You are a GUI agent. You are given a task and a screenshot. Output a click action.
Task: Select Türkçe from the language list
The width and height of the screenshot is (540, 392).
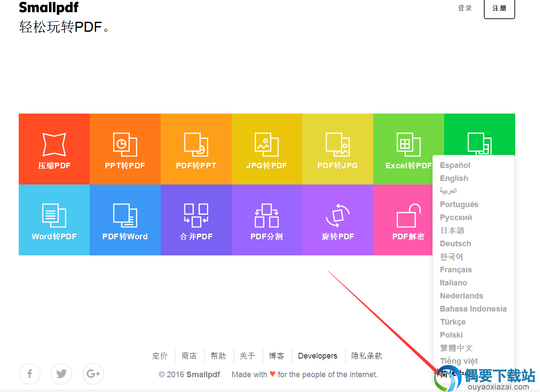pyautogui.click(x=453, y=322)
